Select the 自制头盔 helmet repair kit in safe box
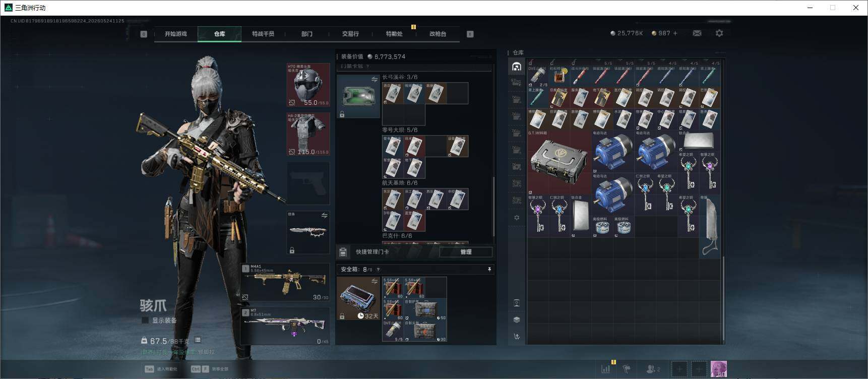 coord(426,331)
